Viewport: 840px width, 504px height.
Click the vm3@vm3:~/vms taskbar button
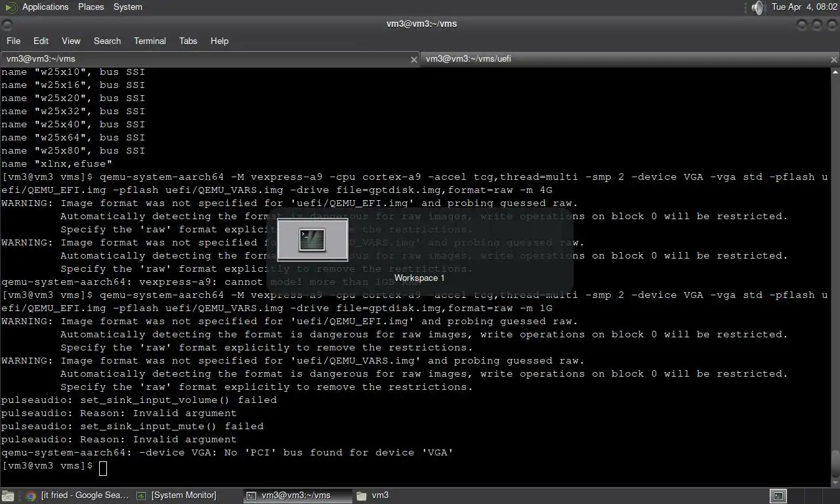pos(297,496)
